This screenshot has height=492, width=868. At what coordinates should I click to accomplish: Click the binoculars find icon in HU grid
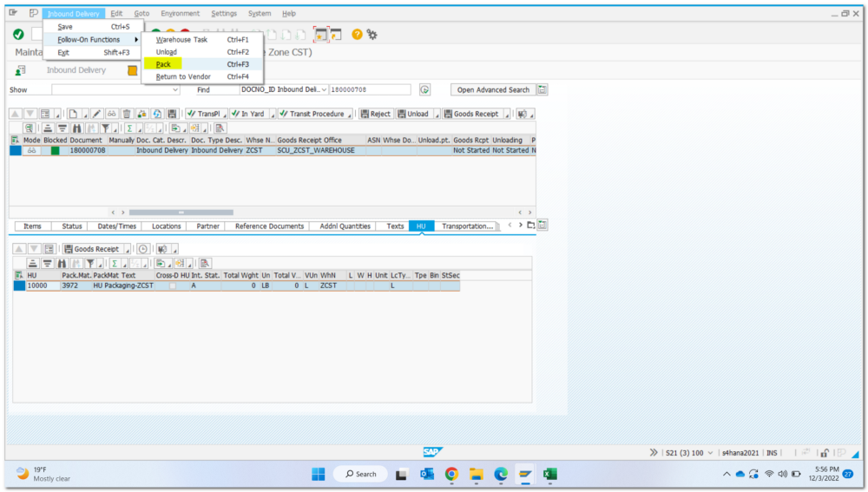click(x=62, y=263)
